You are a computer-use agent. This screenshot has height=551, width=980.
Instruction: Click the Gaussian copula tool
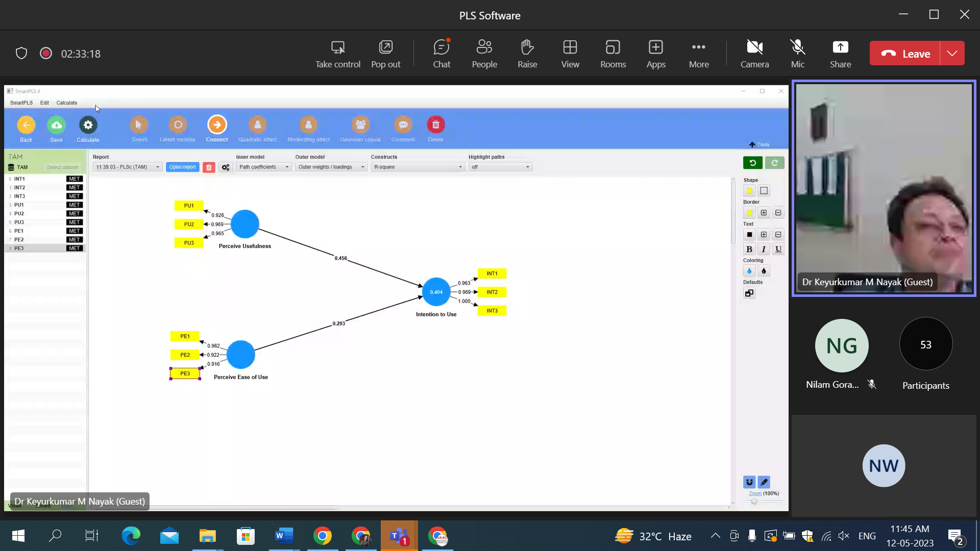[x=360, y=125]
